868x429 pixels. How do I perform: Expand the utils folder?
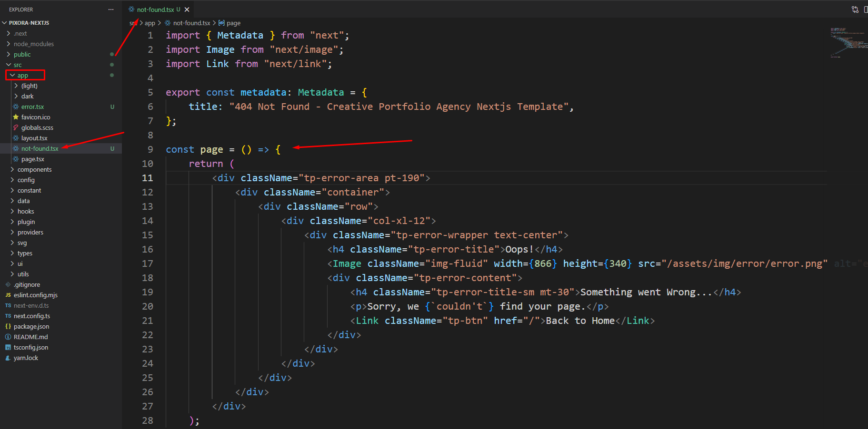coord(12,274)
